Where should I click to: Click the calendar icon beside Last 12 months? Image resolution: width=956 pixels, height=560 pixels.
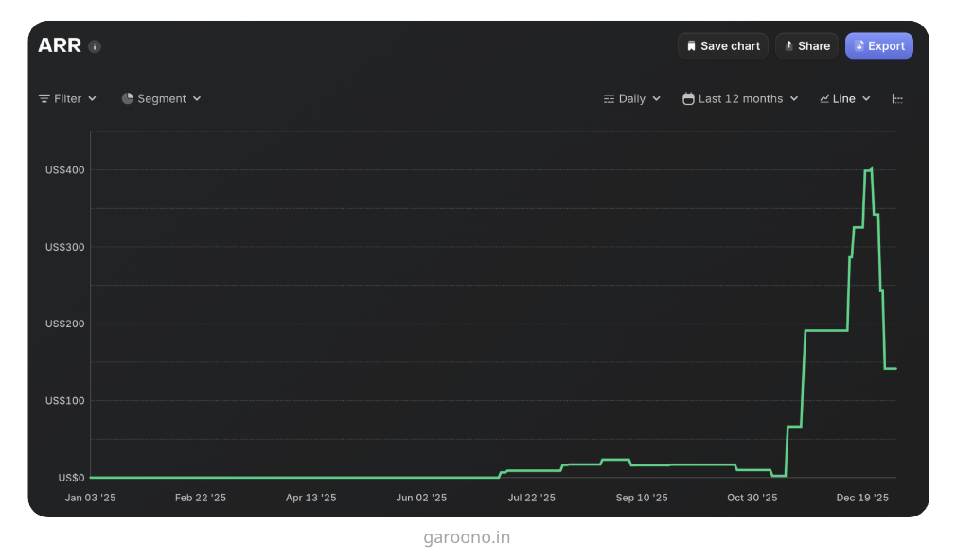(688, 98)
